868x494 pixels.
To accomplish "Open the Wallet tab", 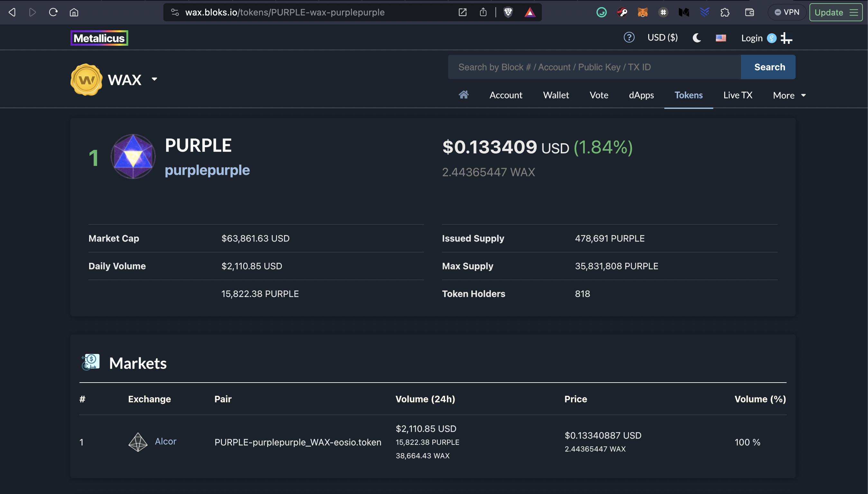I will (x=556, y=95).
